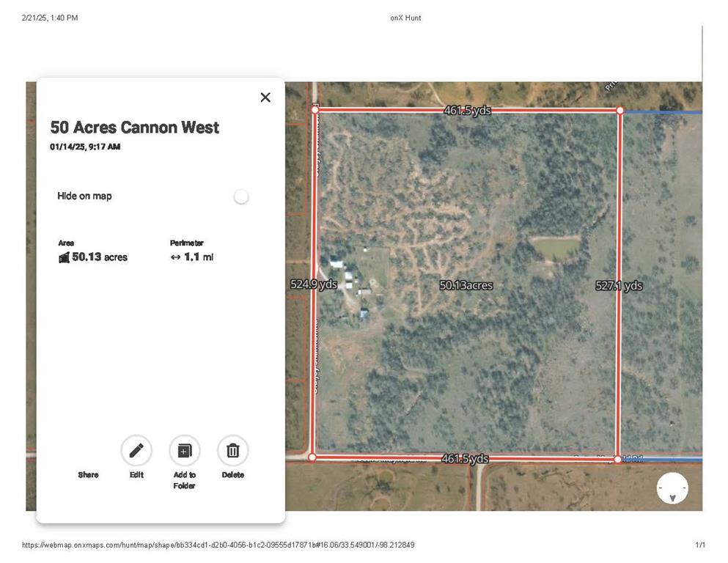The width and height of the screenshot is (728, 563).
Task: Click the 50.13acres label on the map
Action: (466, 285)
